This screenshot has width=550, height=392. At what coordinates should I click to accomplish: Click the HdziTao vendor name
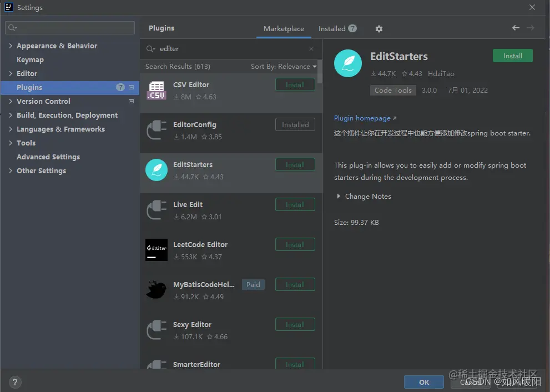pyautogui.click(x=441, y=74)
